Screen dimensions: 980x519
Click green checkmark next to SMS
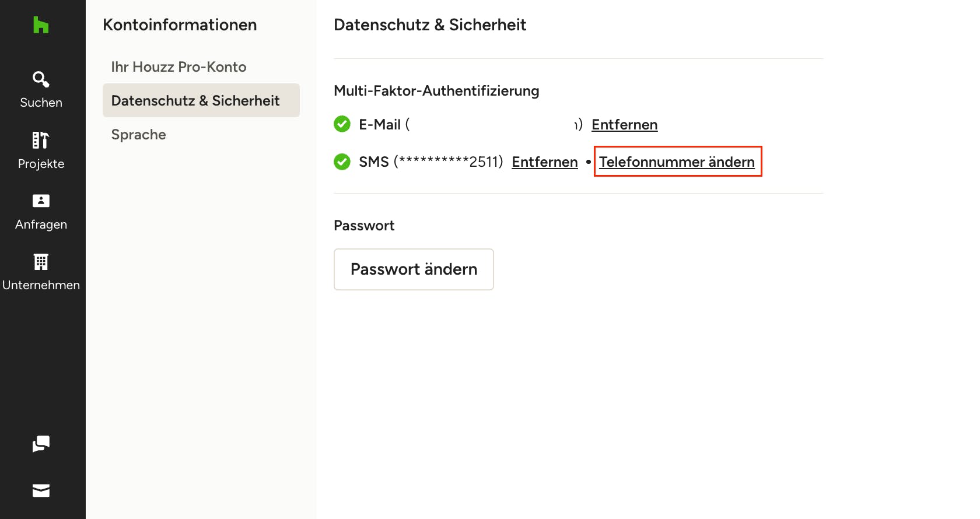tap(342, 162)
